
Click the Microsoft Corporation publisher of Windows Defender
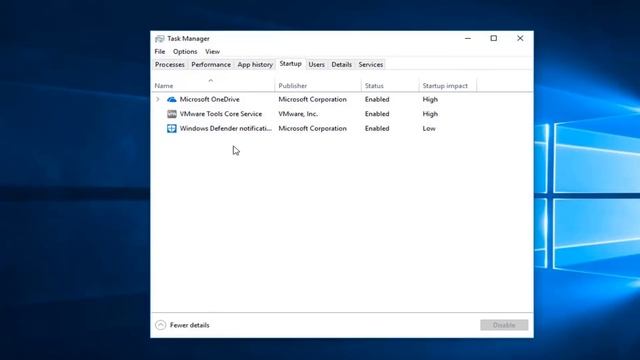coord(312,128)
